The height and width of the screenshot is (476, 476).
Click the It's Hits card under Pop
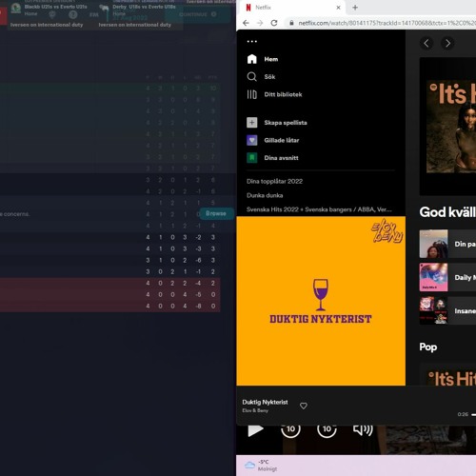coord(448,375)
